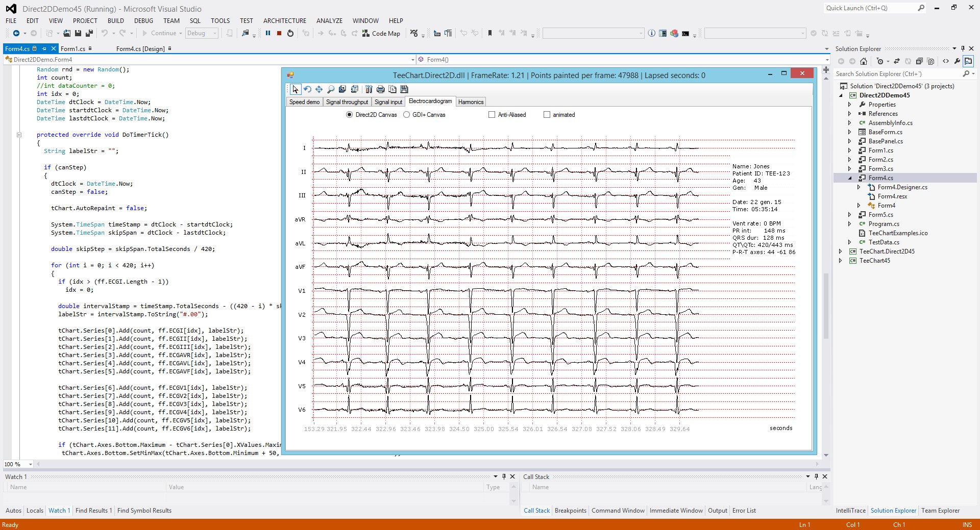
Task: Open the Form4.cs [Design] tab
Action: pos(140,49)
